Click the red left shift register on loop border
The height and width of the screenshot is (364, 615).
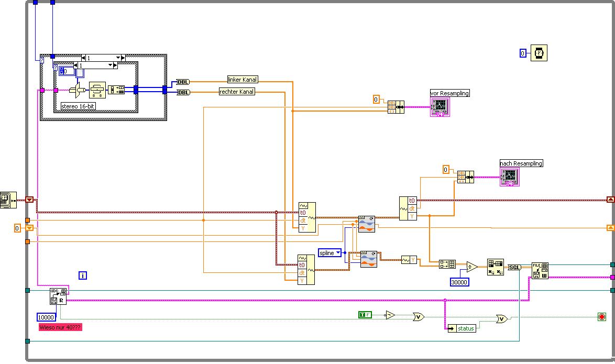click(29, 200)
